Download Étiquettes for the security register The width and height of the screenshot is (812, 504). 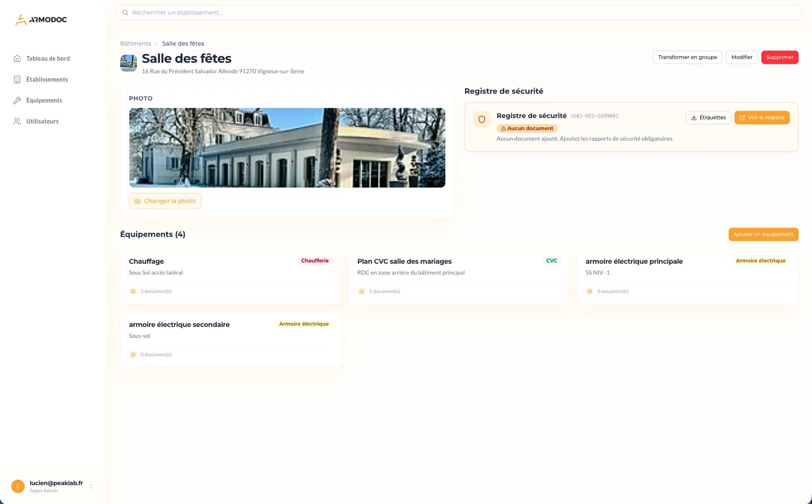coord(708,118)
